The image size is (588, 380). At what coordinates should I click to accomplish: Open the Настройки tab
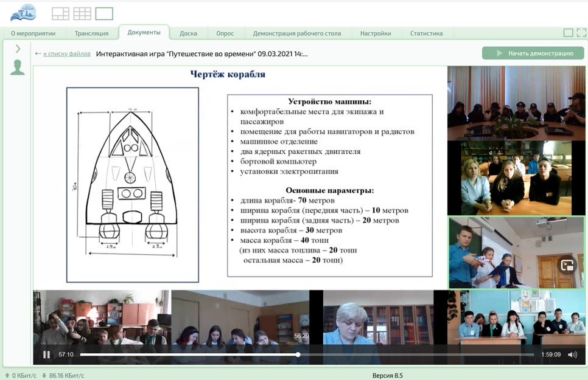pos(375,33)
